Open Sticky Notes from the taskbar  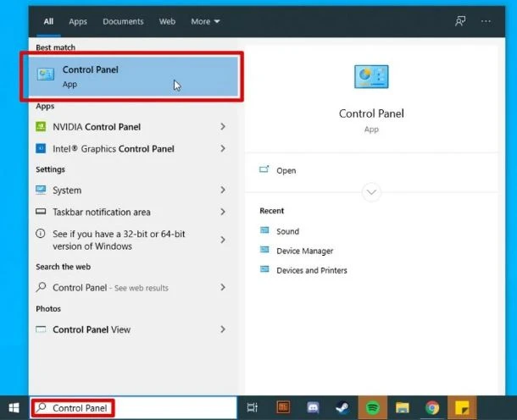[x=462, y=408]
